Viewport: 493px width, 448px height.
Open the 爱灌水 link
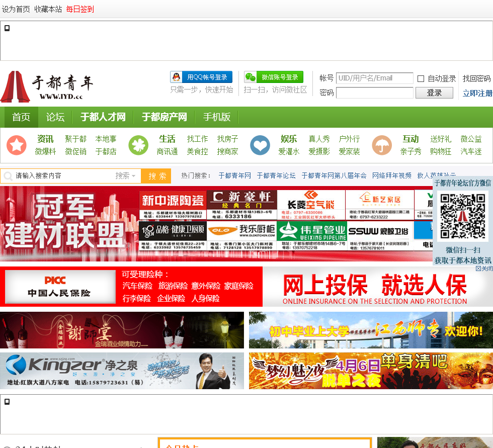[x=289, y=151]
